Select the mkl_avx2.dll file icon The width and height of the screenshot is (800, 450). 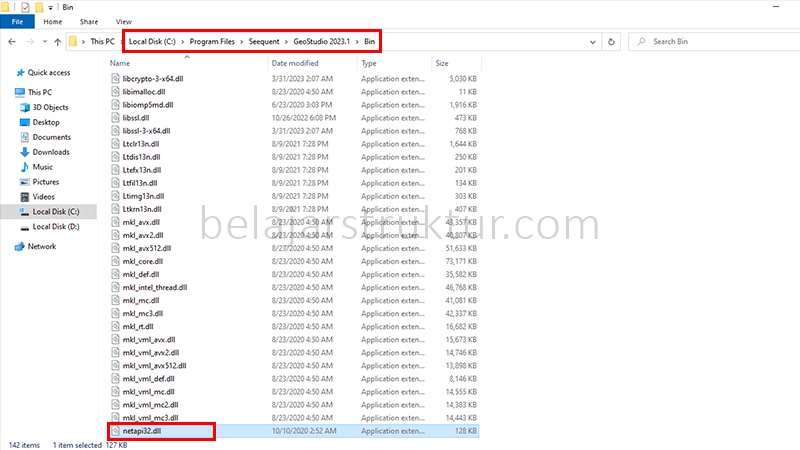[115, 235]
